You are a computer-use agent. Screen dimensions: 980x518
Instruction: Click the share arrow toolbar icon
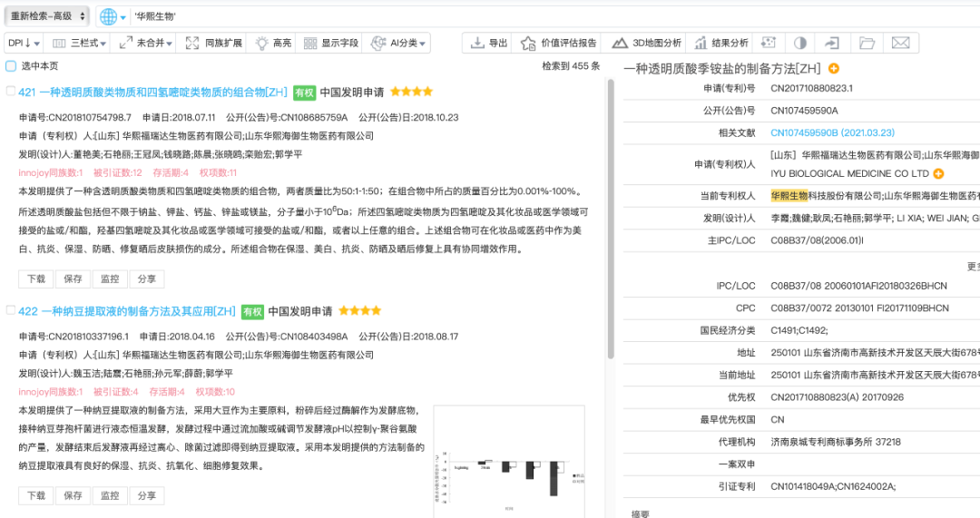[x=832, y=43]
